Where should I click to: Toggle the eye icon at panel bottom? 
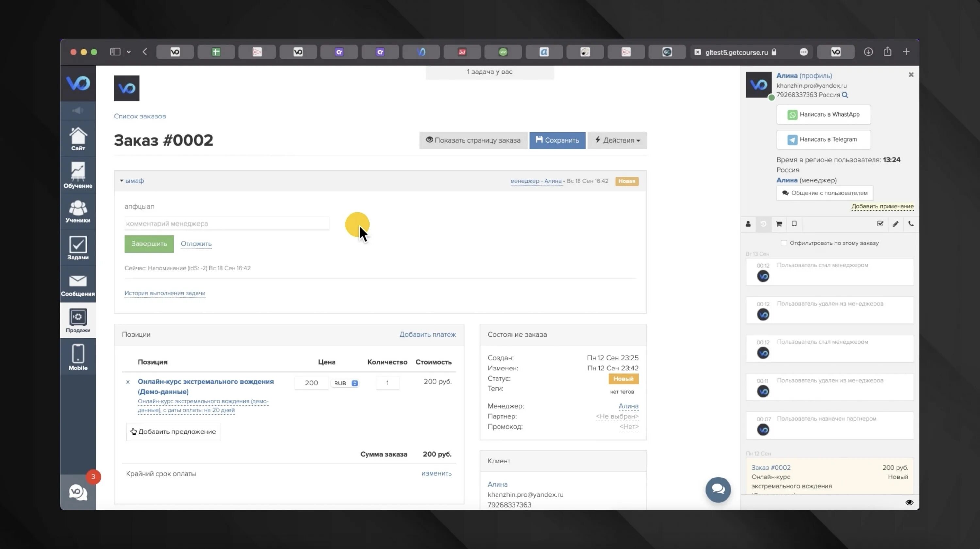click(909, 502)
